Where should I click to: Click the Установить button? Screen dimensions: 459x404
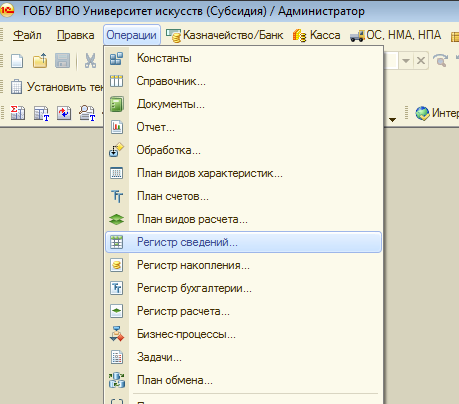(x=57, y=87)
